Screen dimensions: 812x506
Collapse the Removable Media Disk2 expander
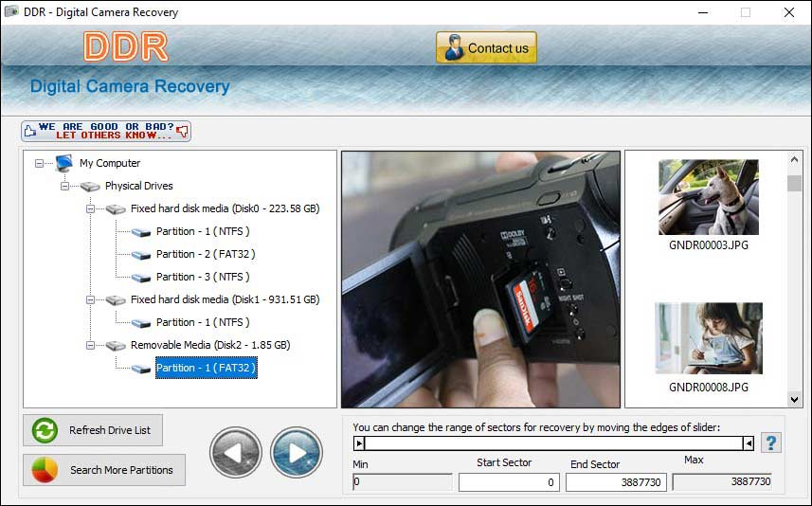coord(90,346)
